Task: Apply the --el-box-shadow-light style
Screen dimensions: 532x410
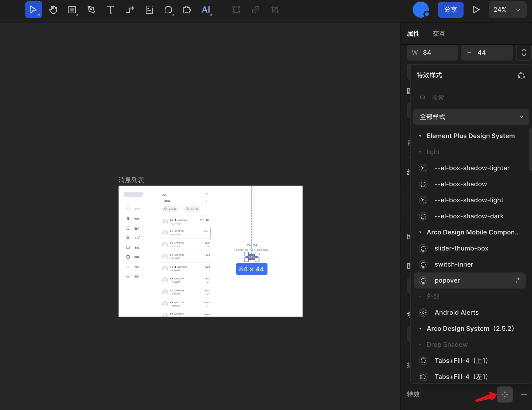Action: pyautogui.click(x=470, y=200)
